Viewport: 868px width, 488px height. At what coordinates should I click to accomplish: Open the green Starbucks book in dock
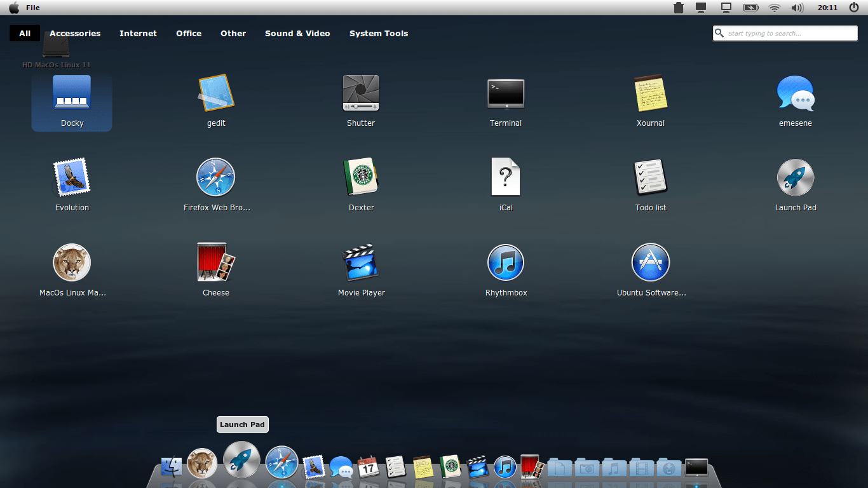451,468
